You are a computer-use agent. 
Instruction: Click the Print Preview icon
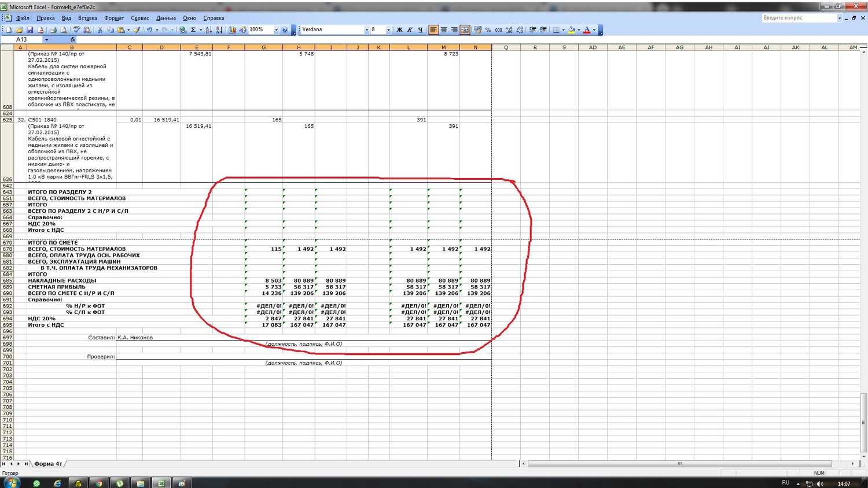(63, 30)
